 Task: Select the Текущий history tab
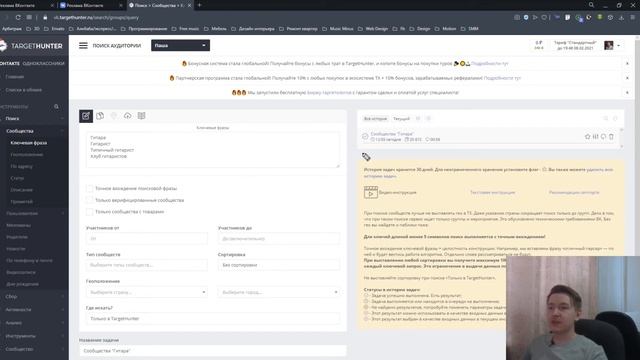[401, 119]
